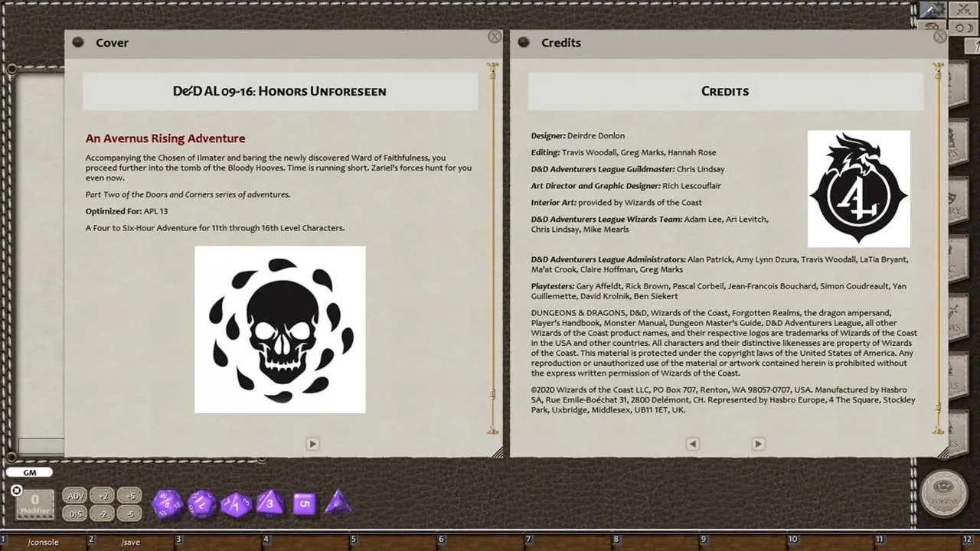Click the Cover window vertical scrollbar
The width and height of the screenshot is (980, 551).
point(493,249)
